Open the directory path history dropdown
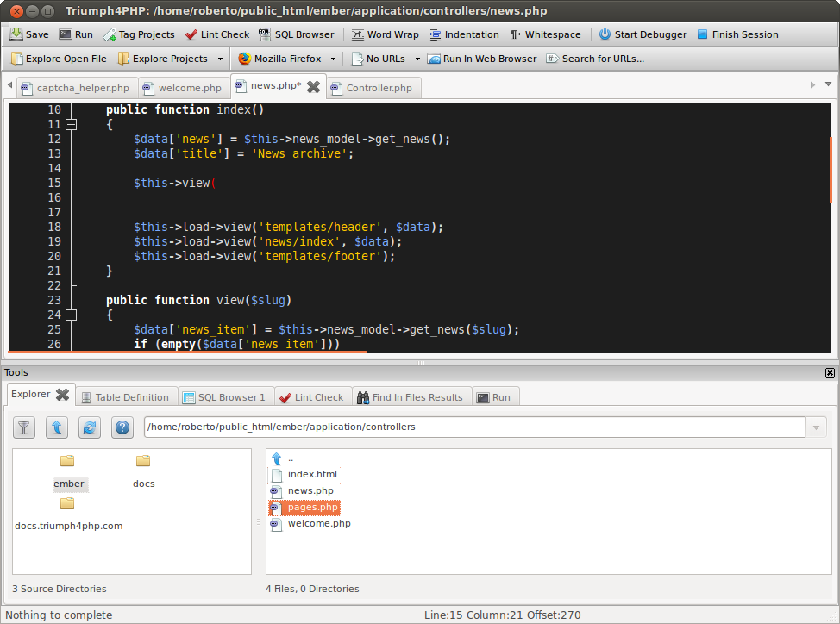Screen dimensions: 840x624 click(x=816, y=427)
